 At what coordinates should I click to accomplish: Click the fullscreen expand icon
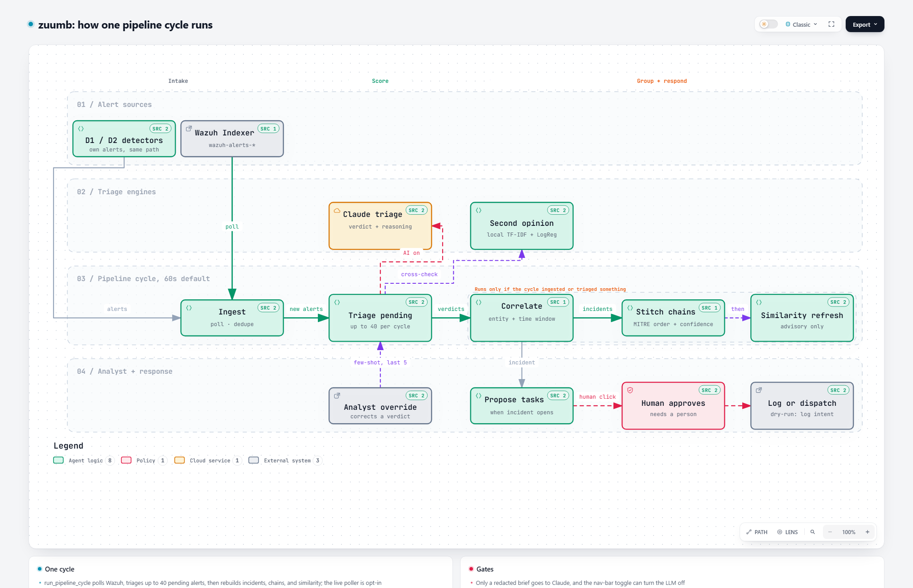[x=831, y=24]
